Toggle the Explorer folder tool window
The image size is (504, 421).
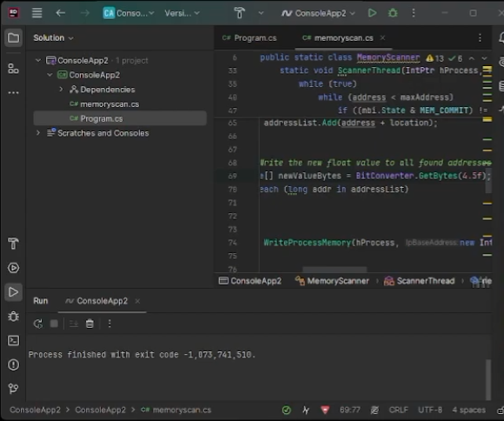click(x=13, y=38)
